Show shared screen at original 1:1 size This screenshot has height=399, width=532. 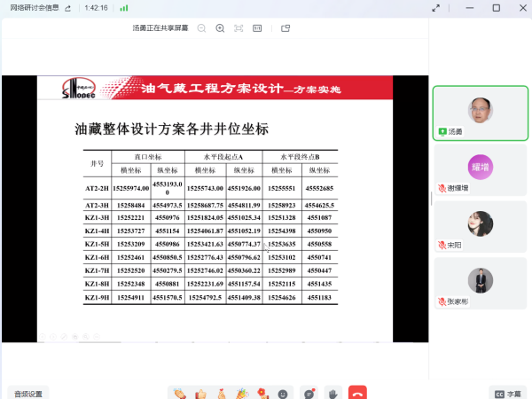pos(257,28)
